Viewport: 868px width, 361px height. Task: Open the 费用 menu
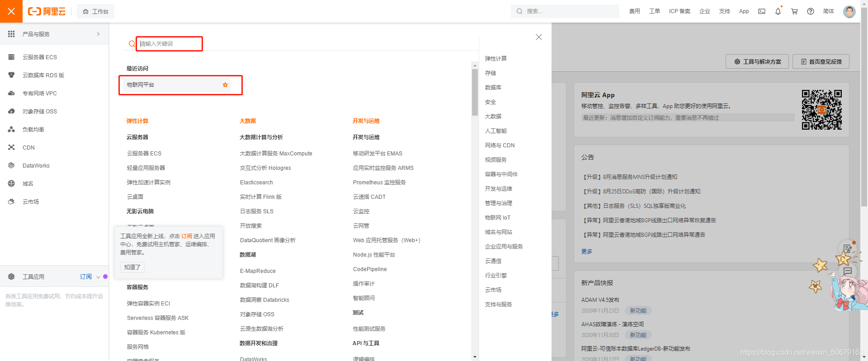tap(634, 11)
